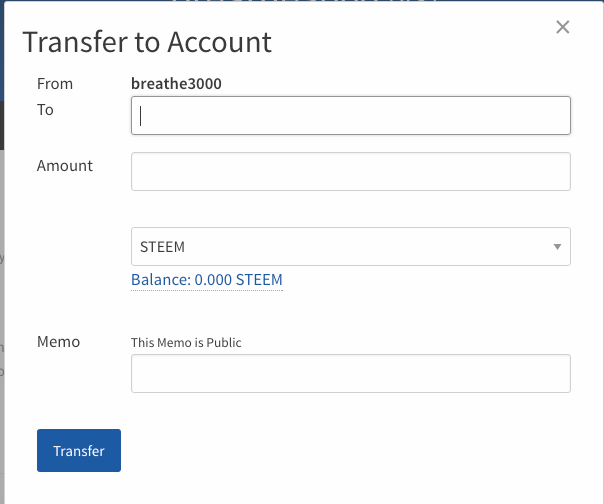Click the To field label

(45, 110)
